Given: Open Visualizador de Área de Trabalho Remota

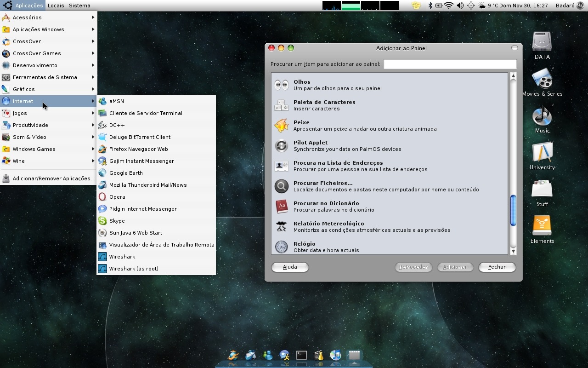Looking at the screenshot, I should 156,245.
